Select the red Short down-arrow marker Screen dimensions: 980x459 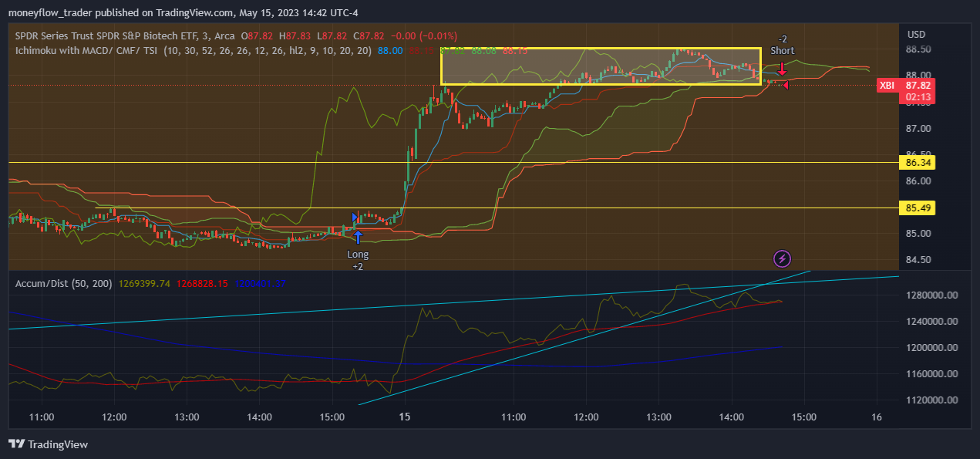click(782, 68)
